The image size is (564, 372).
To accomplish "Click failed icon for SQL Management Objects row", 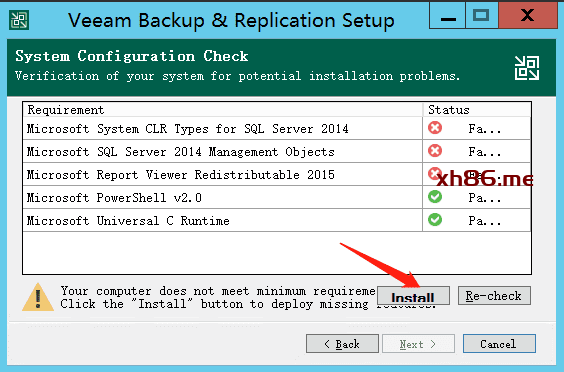I will (x=435, y=151).
